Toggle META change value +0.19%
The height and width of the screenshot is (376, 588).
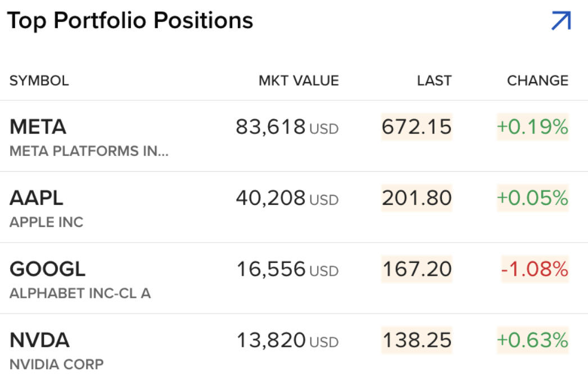(x=533, y=127)
